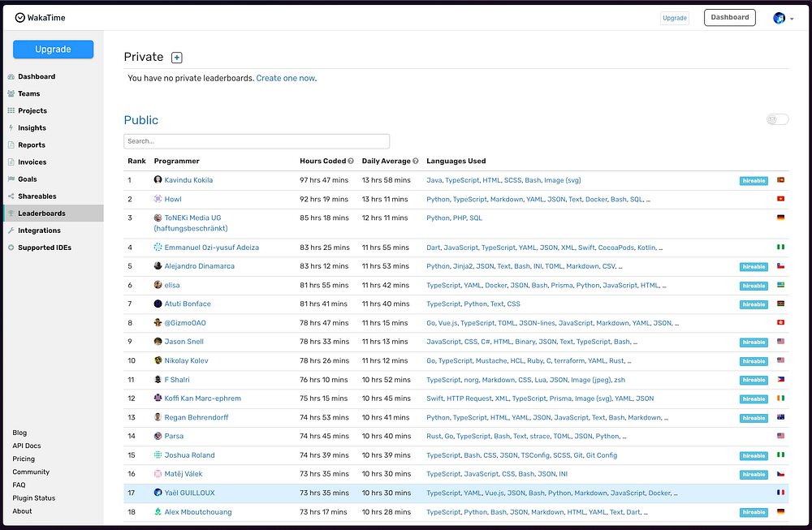This screenshot has height=530, width=812.
Task: Open Goals in the sidebar
Action: tap(28, 179)
